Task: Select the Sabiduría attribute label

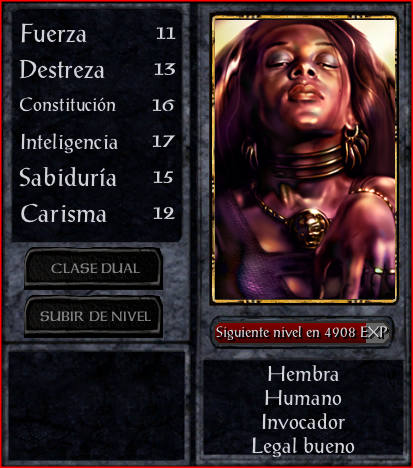Action: click(68, 177)
